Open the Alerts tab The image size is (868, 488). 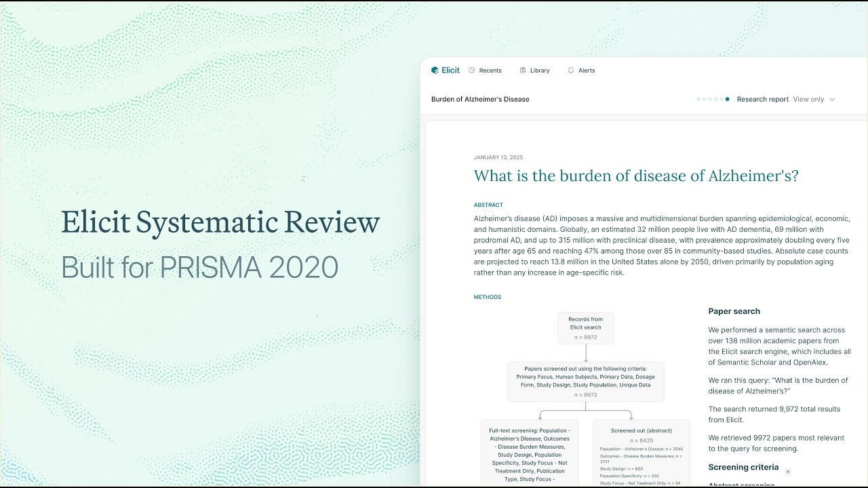[x=581, y=70]
